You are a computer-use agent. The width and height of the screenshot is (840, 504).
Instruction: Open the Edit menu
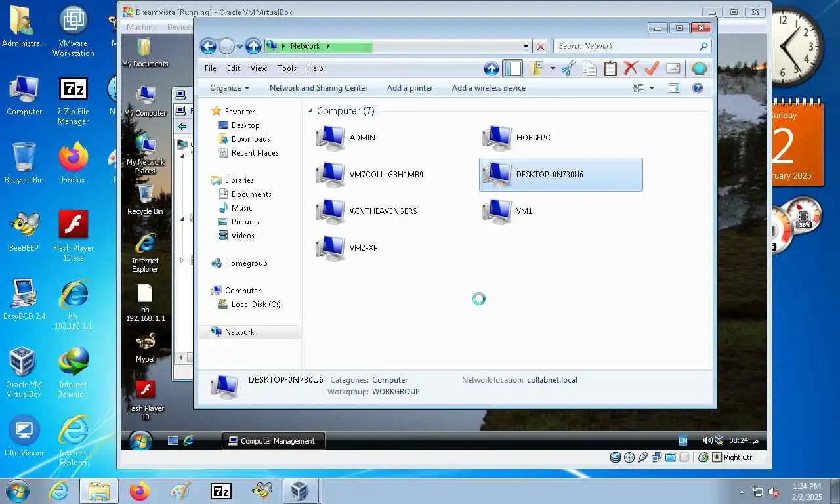coord(234,68)
